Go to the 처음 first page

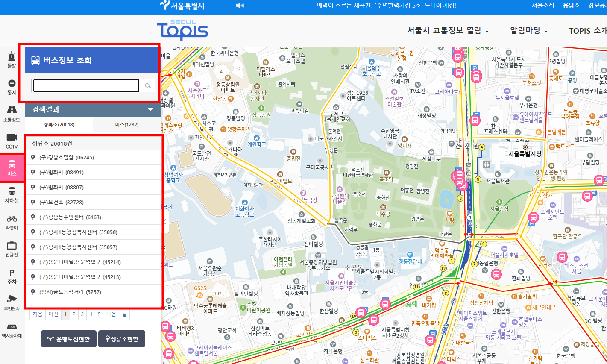point(38,314)
